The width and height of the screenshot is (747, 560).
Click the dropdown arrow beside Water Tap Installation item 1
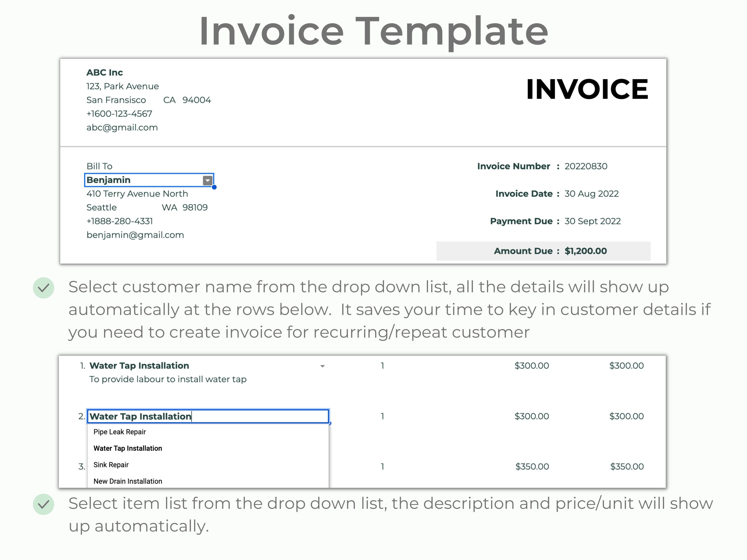tap(322, 366)
